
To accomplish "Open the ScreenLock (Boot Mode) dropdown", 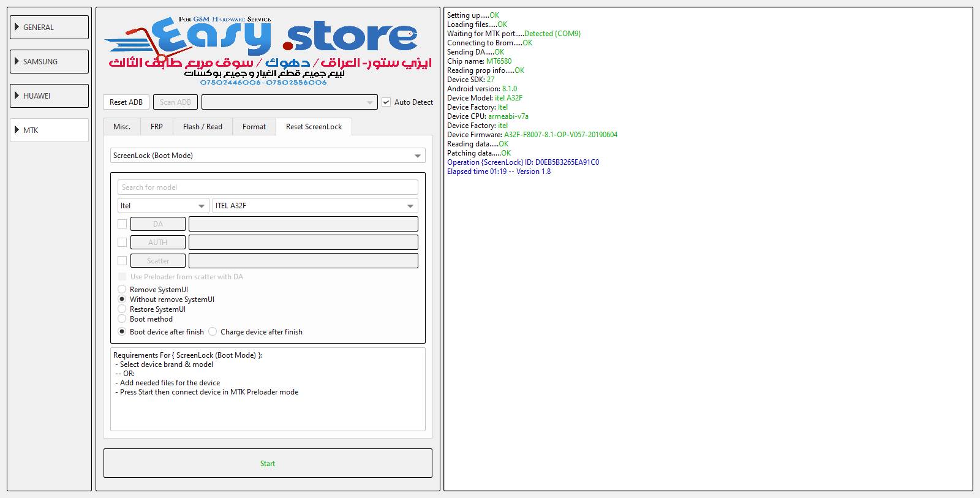I will pos(268,156).
